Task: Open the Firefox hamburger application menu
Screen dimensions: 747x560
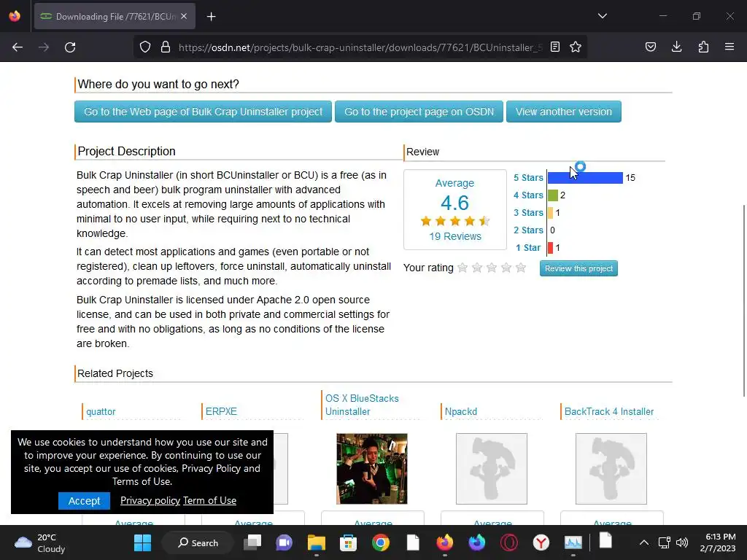Action: [729, 47]
